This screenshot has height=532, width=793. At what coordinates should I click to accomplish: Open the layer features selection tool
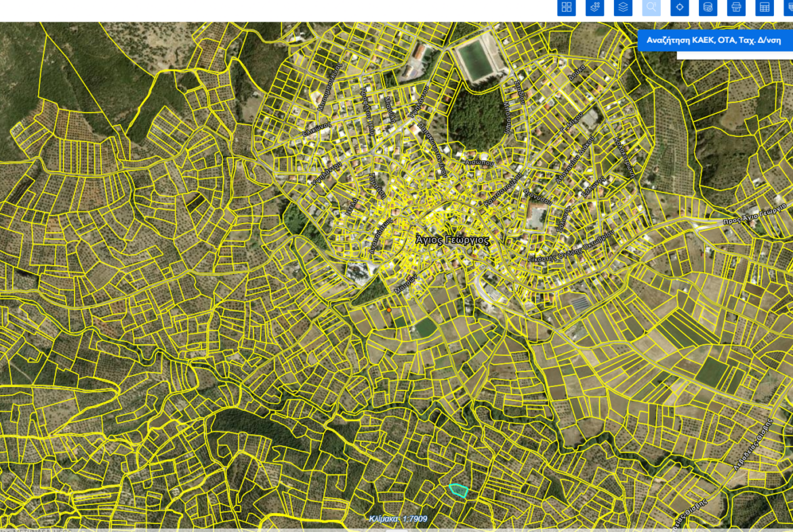click(x=595, y=7)
